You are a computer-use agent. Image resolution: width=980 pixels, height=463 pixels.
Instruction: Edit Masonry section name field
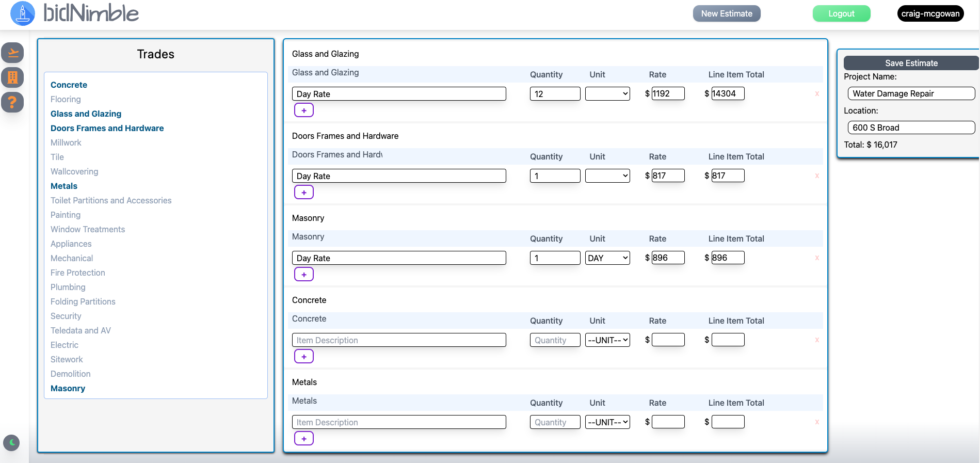click(338, 237)
